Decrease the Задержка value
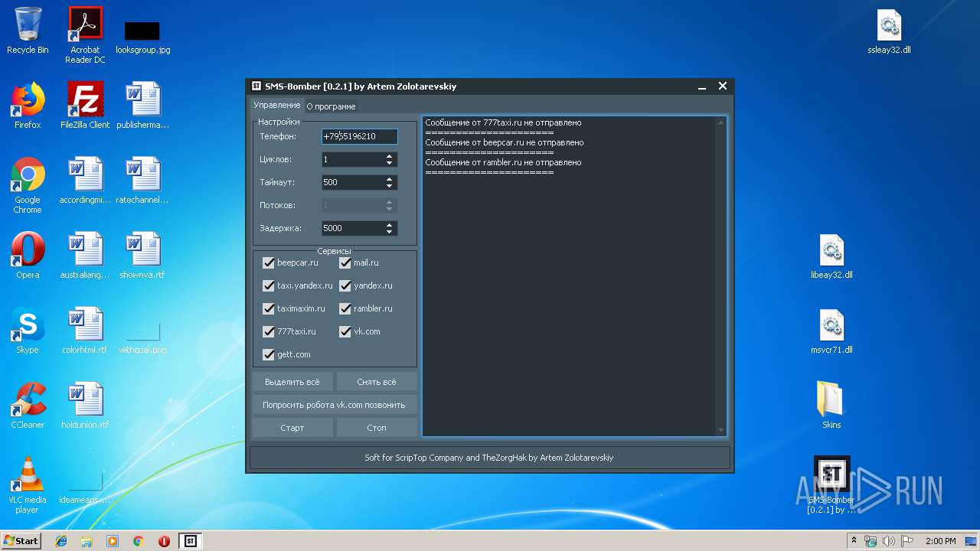Screen dimensions: 980x551 tap(390, 232)
